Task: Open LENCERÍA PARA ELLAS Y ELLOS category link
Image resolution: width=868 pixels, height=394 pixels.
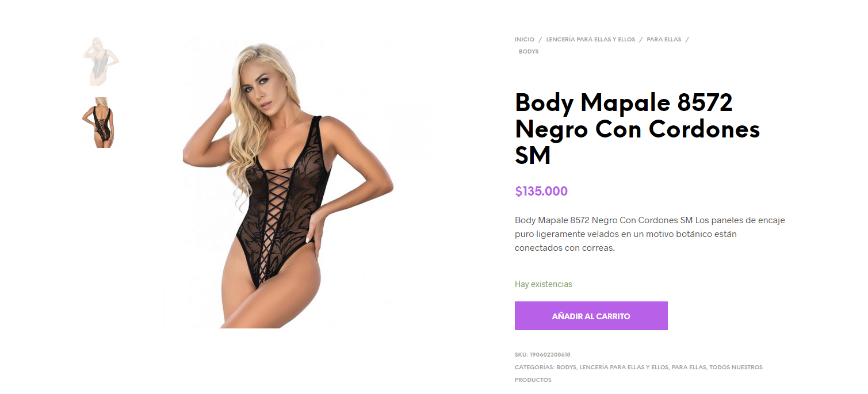Action: pyautogui.click(x=624, y=368)
